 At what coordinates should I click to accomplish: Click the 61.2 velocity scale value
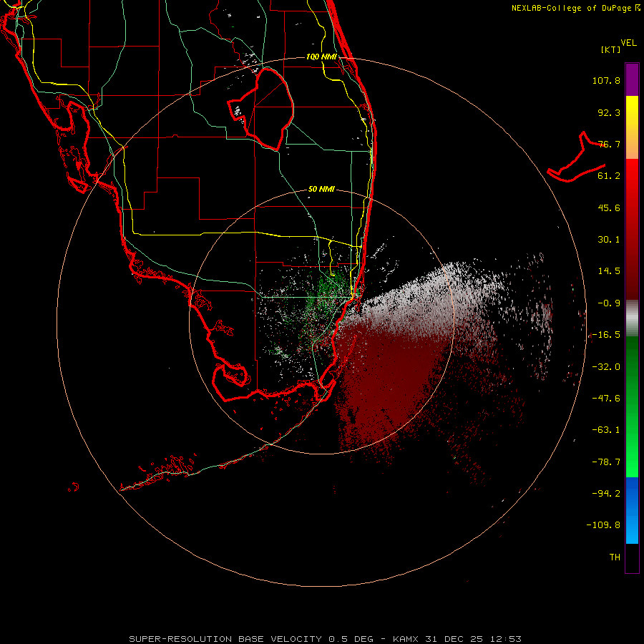point(609,176)
